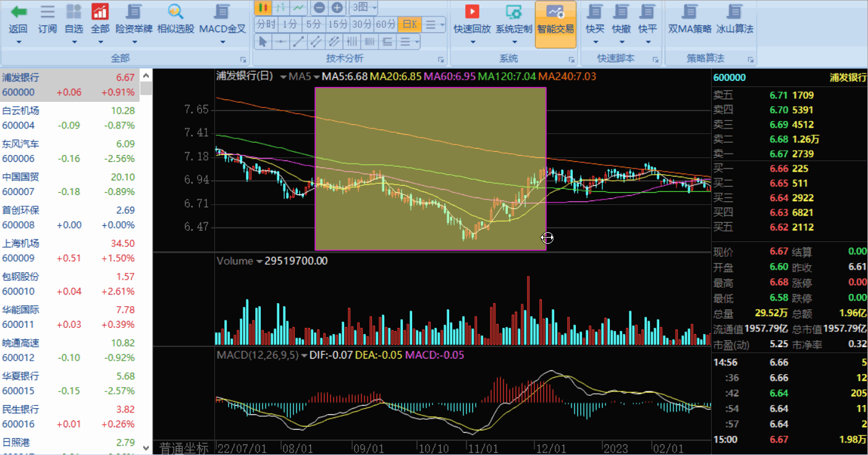Switch to line chart style
This screenshot has width=868, height=455.
coord(299,7)
